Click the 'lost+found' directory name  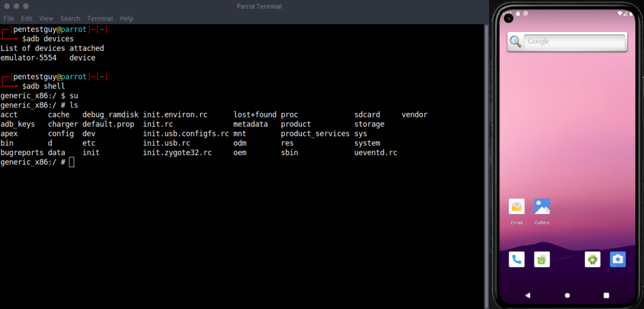[255, 115]
